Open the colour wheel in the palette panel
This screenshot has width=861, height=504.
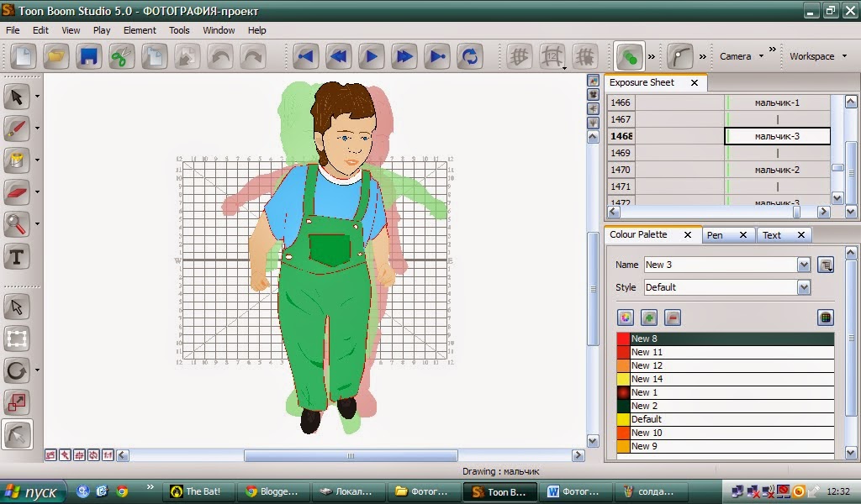[x=626, y=318]
